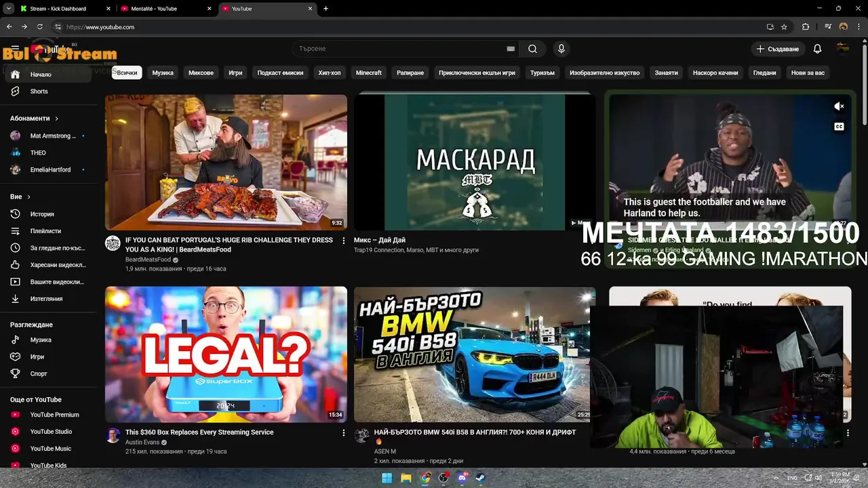Toggle captions on the Sidemen preview
This screenshot has height=488, width=868.
839,127
